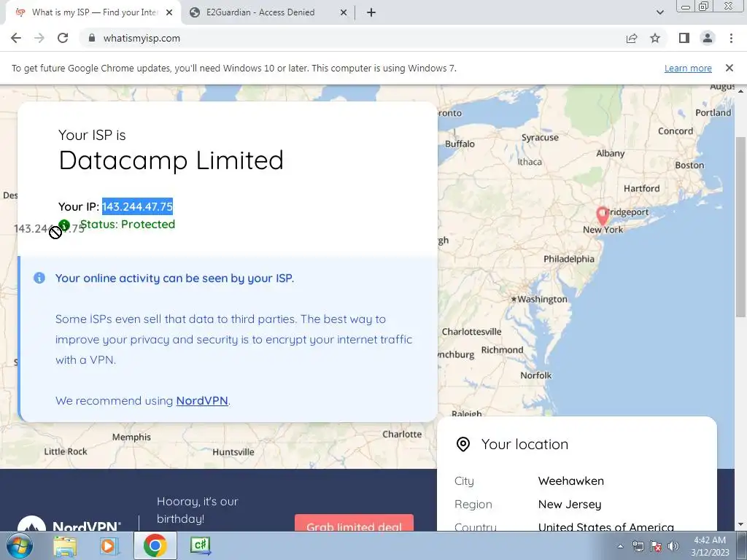Click the forward navigation arrow
The width and height of the screenshot is (747, 560).
tap(39, 38)
